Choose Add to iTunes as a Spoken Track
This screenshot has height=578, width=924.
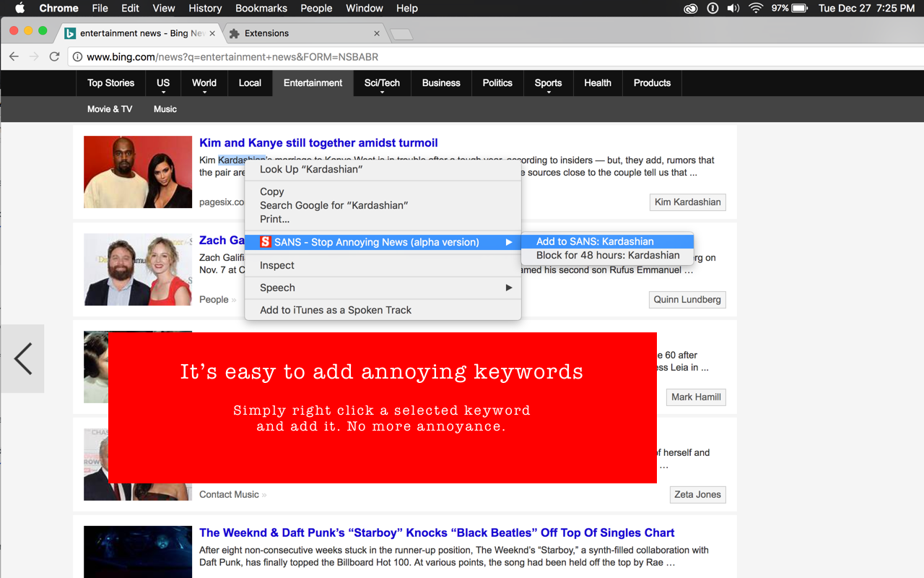383,310
